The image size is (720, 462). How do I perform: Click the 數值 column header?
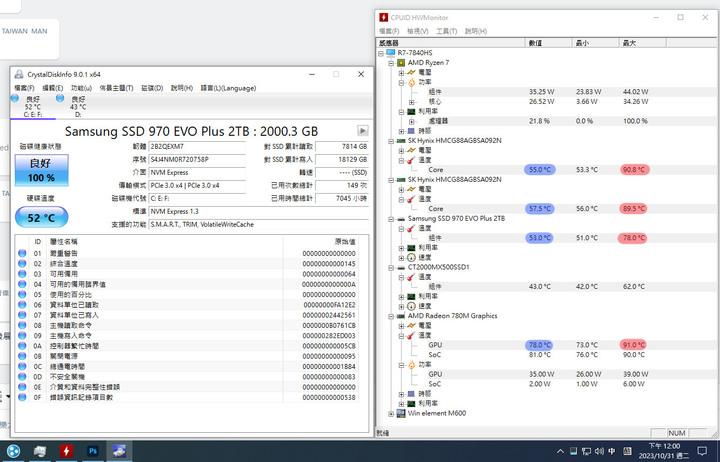coord(548,43)
